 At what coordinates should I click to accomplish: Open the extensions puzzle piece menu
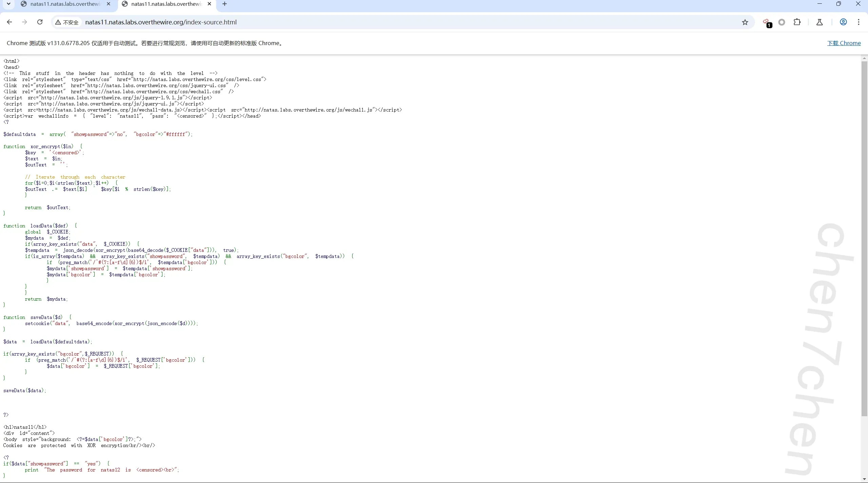click(x=797, y=22)
